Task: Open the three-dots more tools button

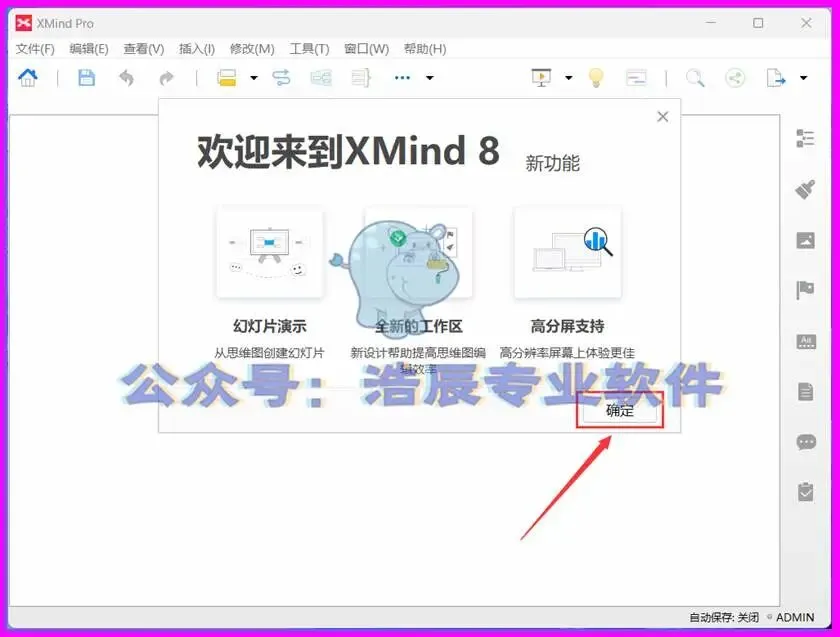Action: click(402, 78)
